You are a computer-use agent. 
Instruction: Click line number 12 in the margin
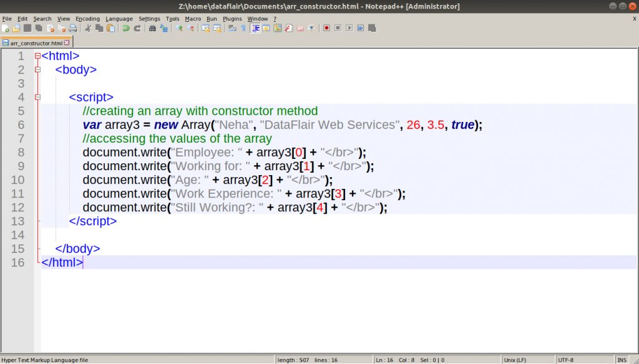17,208
